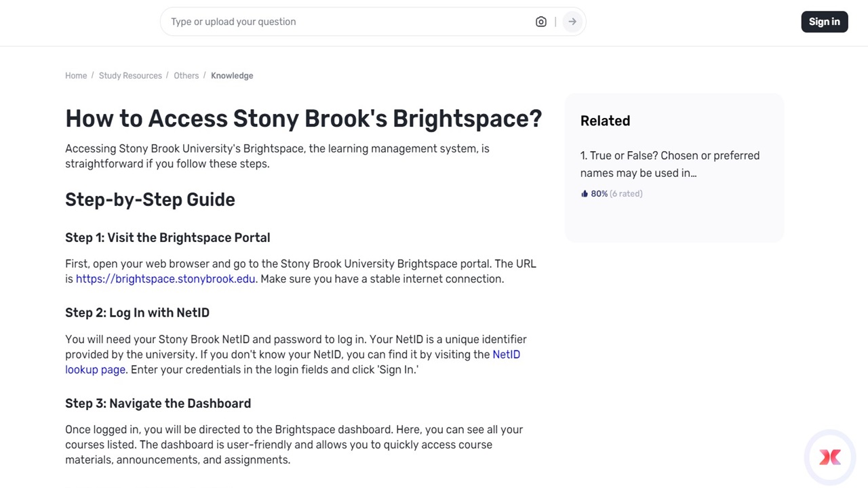Click the '80% (6 rated)' rating text

(616, 194)
